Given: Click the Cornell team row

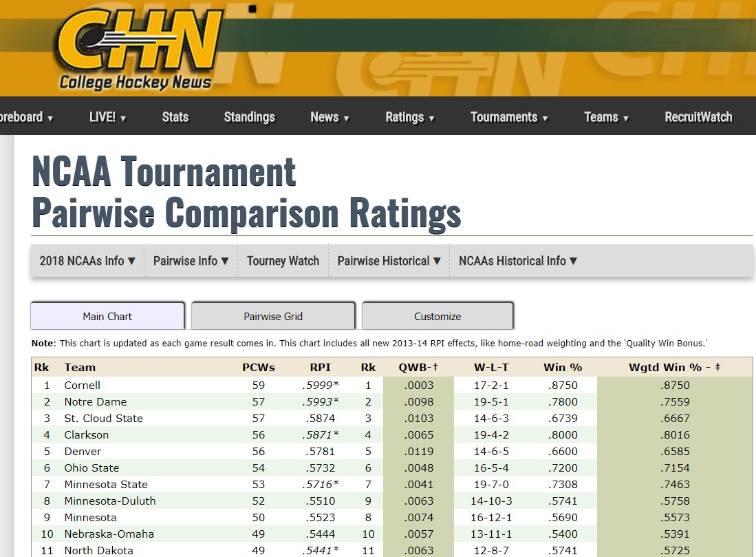Looking at the screenshot, I should click(x=391, y=385).
